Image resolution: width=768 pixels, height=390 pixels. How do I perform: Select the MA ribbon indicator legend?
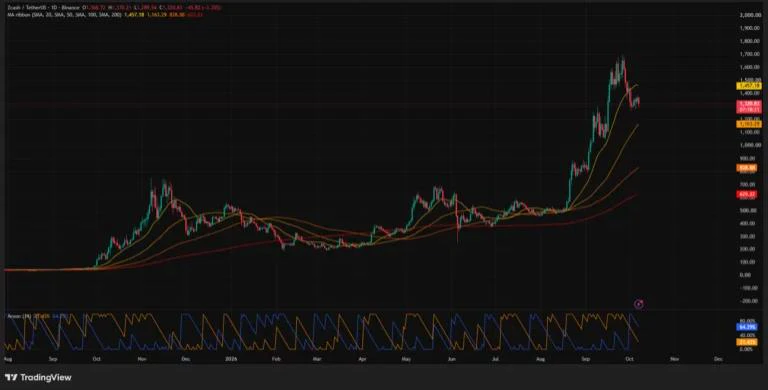(x=64, y=15)
